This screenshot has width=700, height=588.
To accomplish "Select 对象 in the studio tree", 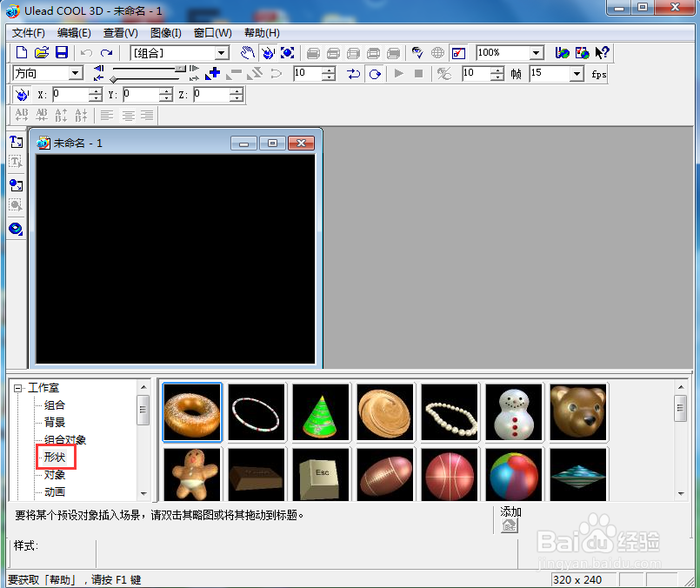I will pyautogui.click(x=55, y=475).
